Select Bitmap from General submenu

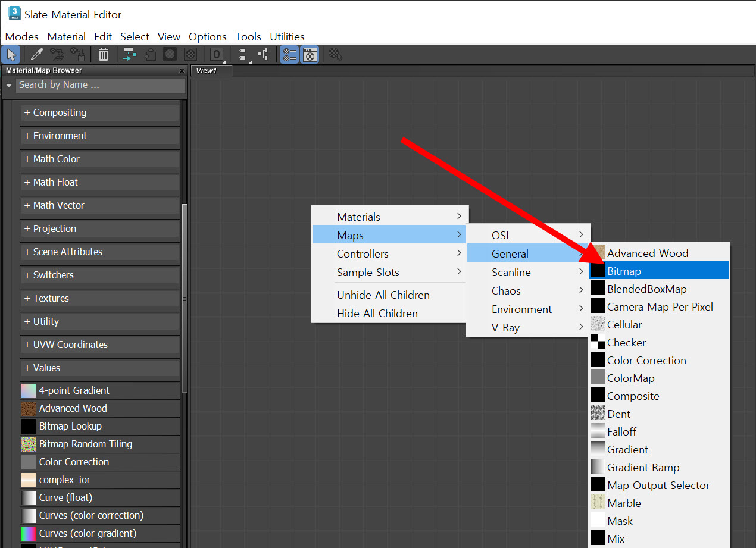coord(659,271)
